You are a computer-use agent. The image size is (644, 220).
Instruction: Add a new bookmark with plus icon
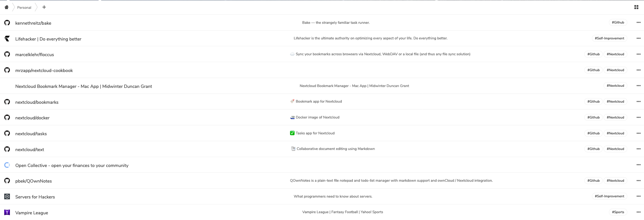click(44, 7)
